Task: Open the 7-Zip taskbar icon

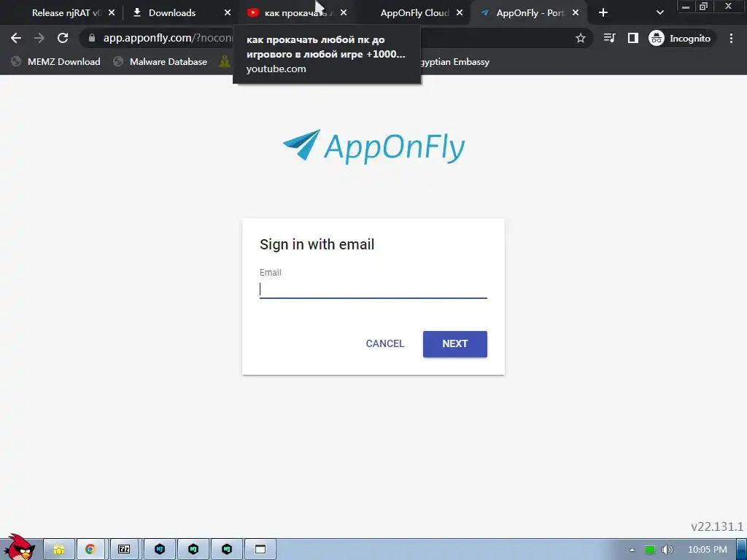Action: click(124, 550)
